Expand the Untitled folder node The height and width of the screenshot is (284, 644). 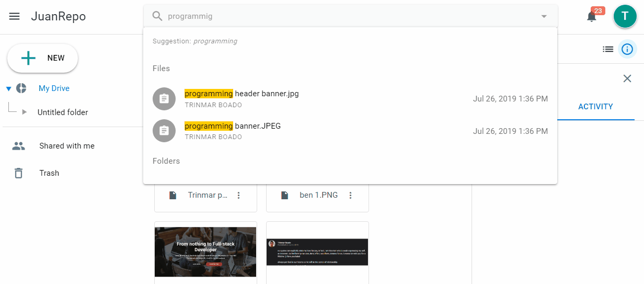24,112
